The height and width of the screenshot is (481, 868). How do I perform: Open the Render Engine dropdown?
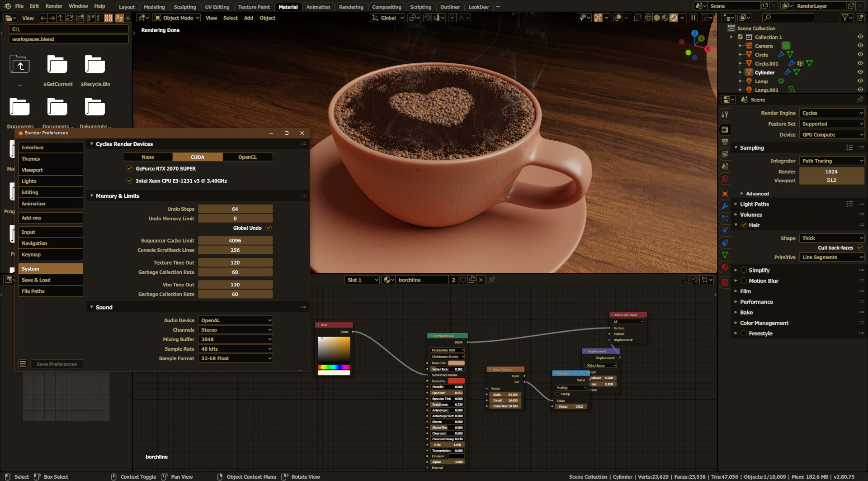click(x=831, y=113)
